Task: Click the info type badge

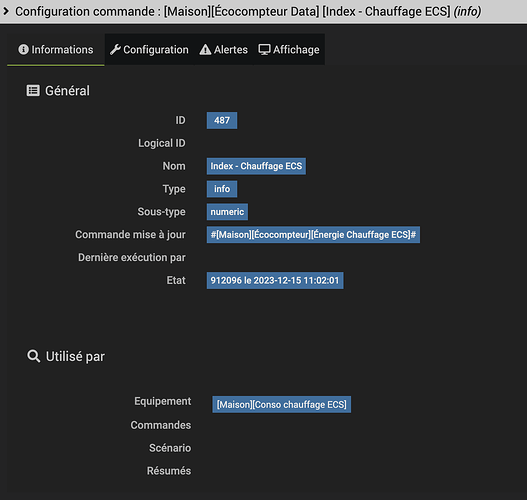Action: click(222, 189)
